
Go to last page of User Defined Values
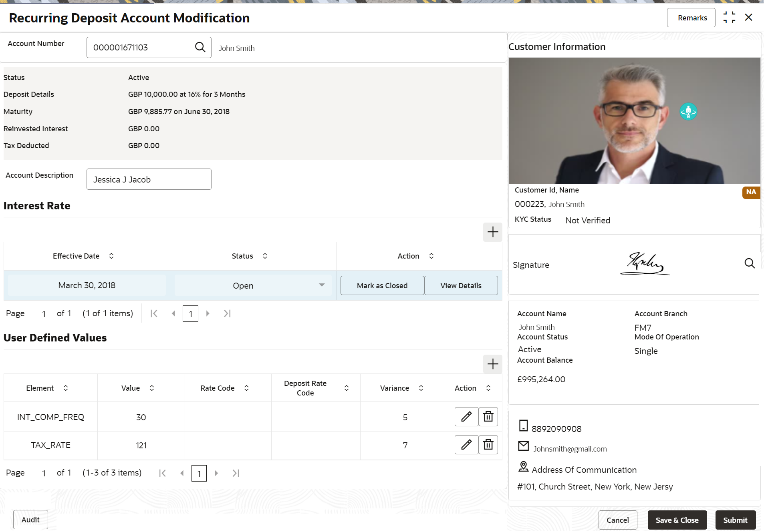click(236, 473)
